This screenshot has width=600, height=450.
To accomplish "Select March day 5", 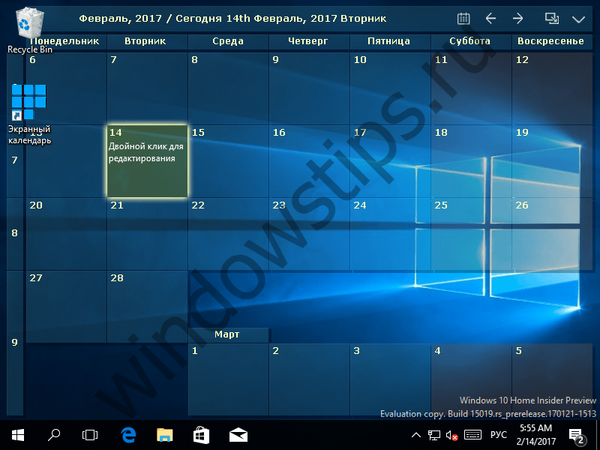I will tap(552, 379).
